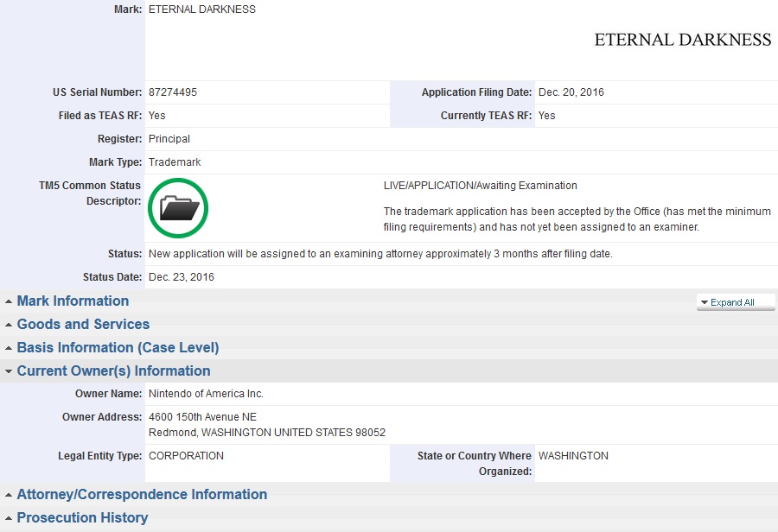Collapse arrow next to Current Owner(s) Information
The height and width of the screenshot is (532, 778).
click(x=9, y=371)
